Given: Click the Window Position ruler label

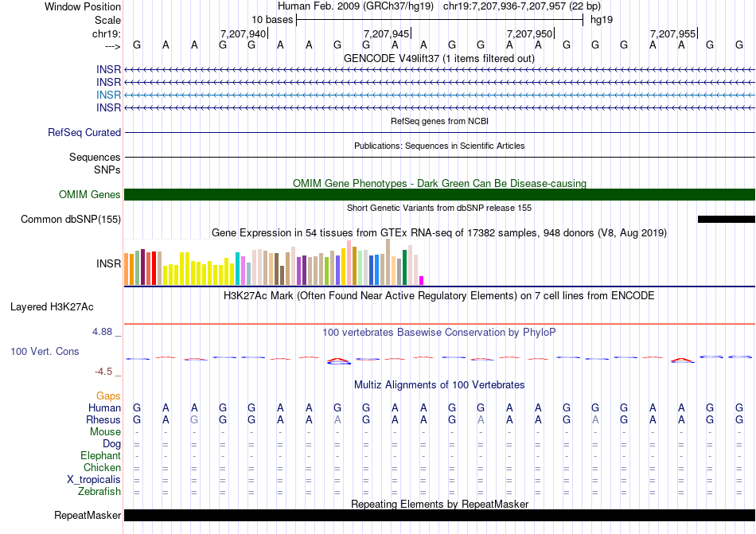Looking at the screenshot, I should tap(83, 6).
